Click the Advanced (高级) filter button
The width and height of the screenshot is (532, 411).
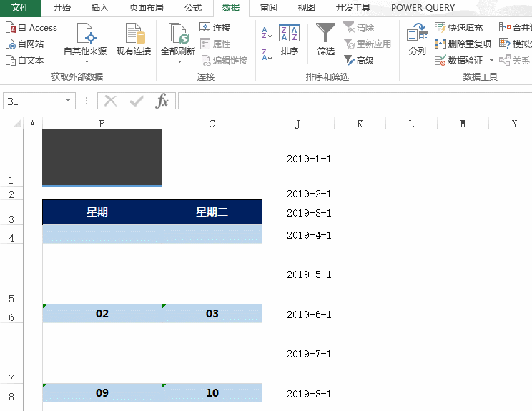359,61
